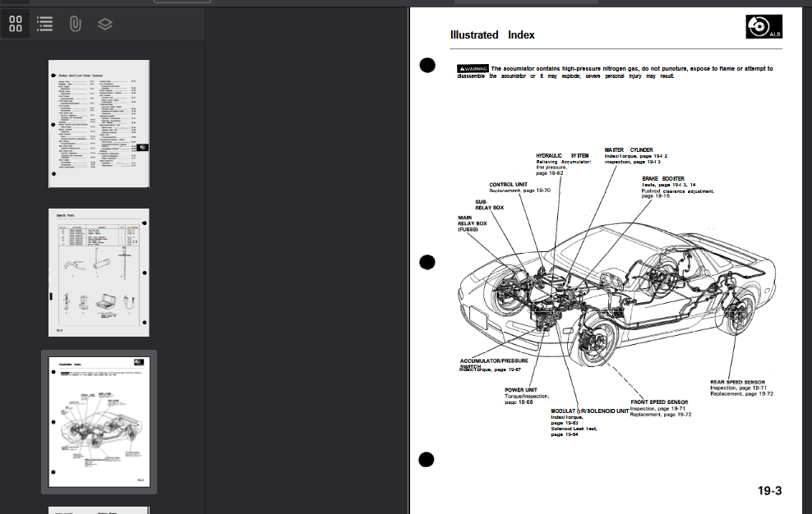Click the 'MAIN RELAY BOX (FUSES)' label
The width and height of the screenshot is (812, 514).
point(473,223)
